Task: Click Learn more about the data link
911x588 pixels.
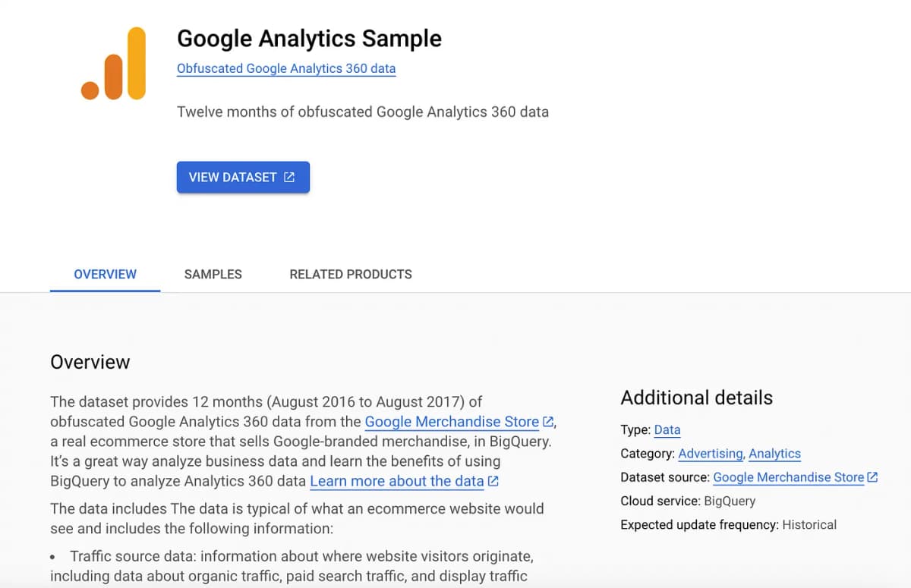Action: pyautogui.click(x=397, y=481)
